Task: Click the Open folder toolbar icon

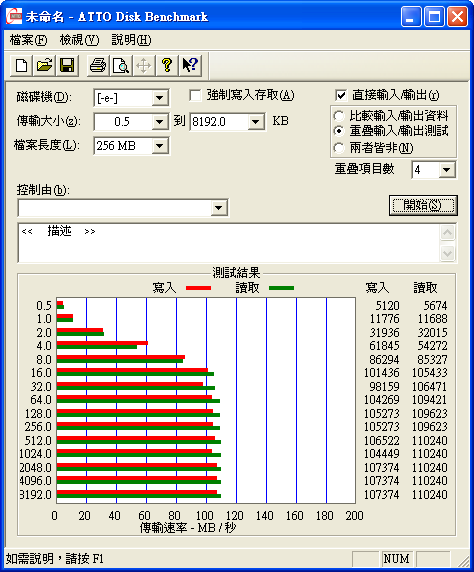Action: [x=44, y=66]
